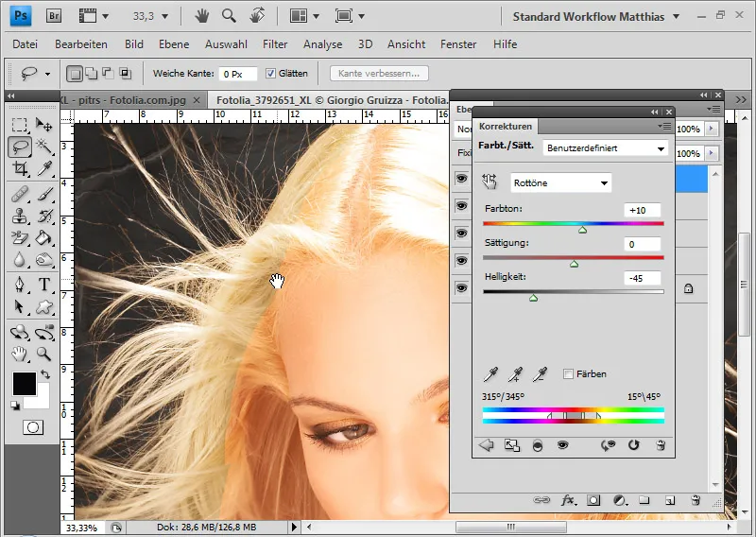Select the Pen tool
This screenshot has width=756, height=537.
20,285
